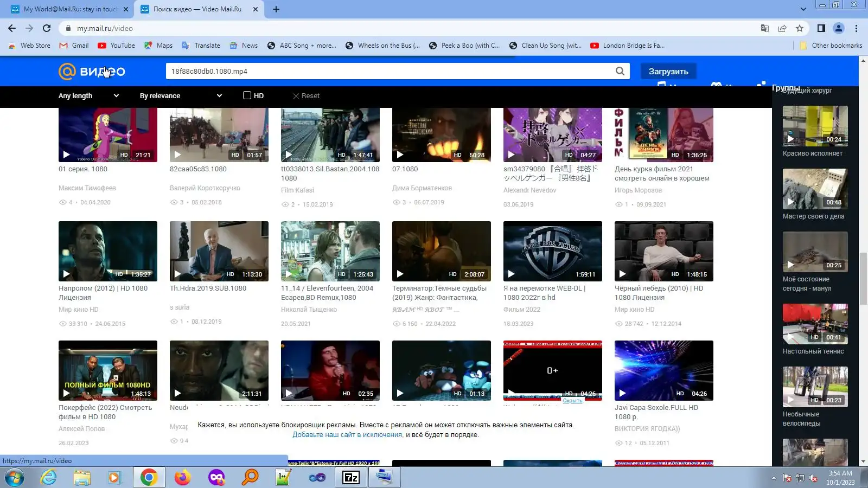Open the Chrome side panel
Image resolution: width=868 pixels, height=488 pixels.
(821, 28)
